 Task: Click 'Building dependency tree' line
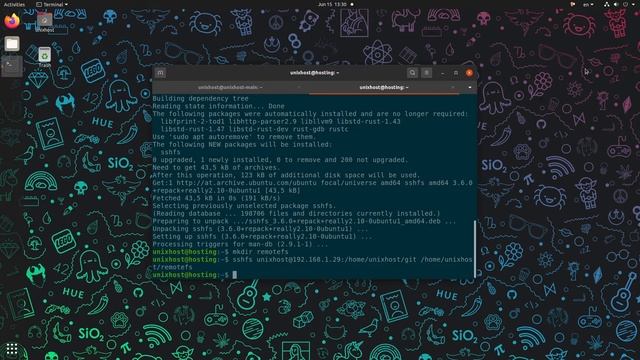tap(200, 98)
